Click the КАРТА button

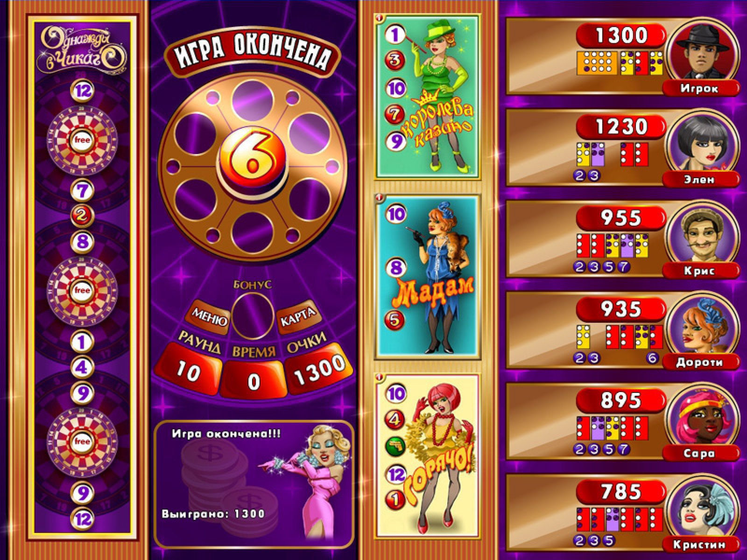tap(297, 317)
